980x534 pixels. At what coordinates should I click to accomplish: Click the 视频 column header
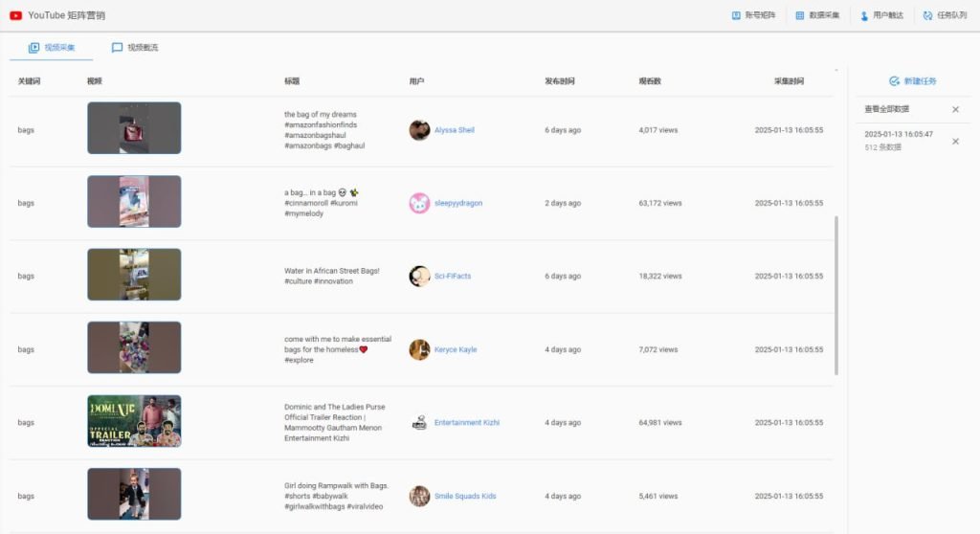tap(95, 81)
